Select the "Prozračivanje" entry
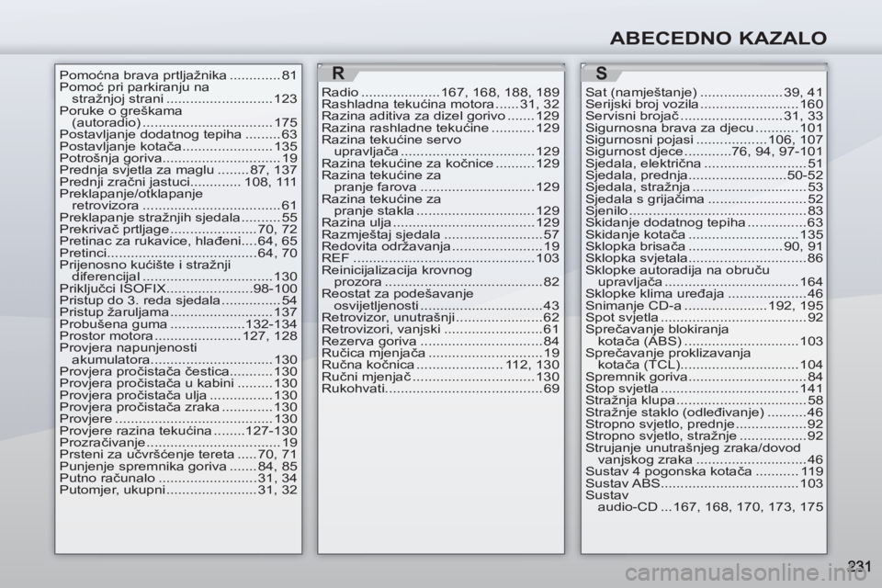The width and height of the screenshot is (882, 588). pos(178,443)
